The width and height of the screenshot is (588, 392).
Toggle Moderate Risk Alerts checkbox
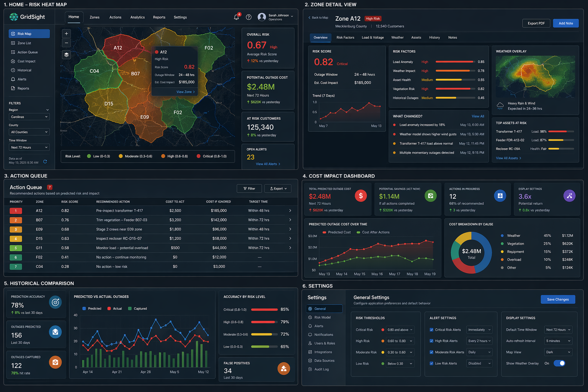point(431,352)
